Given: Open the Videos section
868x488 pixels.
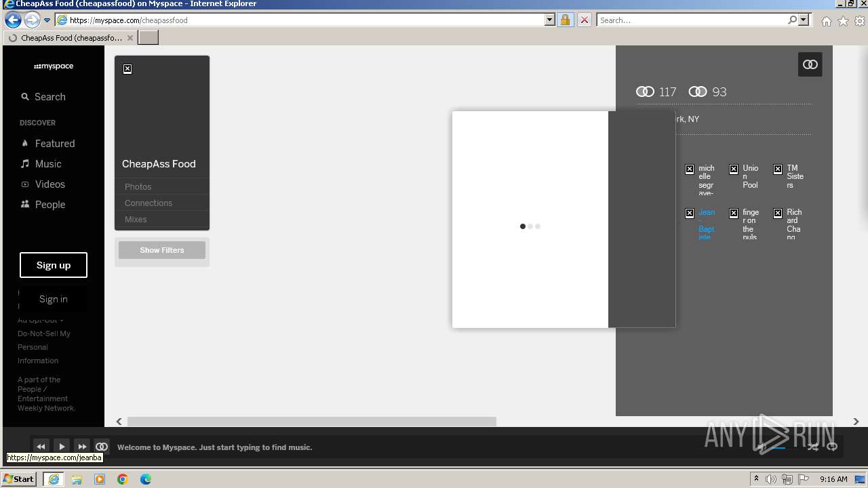Looking at the screenshot, I should (43, 184).
